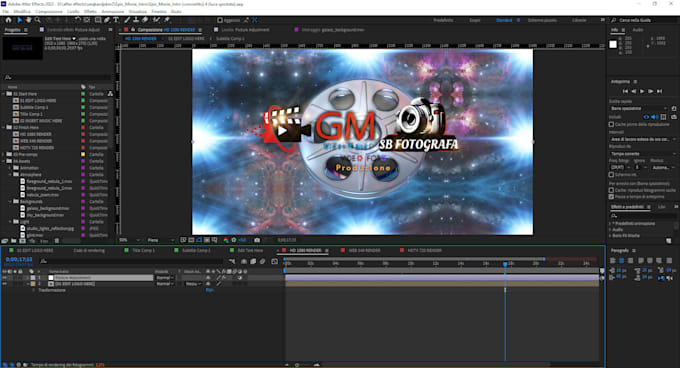Open the Composizione menu

click(x=49, y=12)
